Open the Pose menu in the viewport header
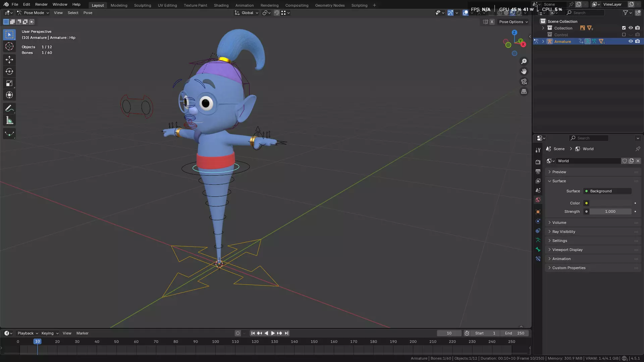The width and height of the screenshot is (644, 362). click(x=88, y=13)
